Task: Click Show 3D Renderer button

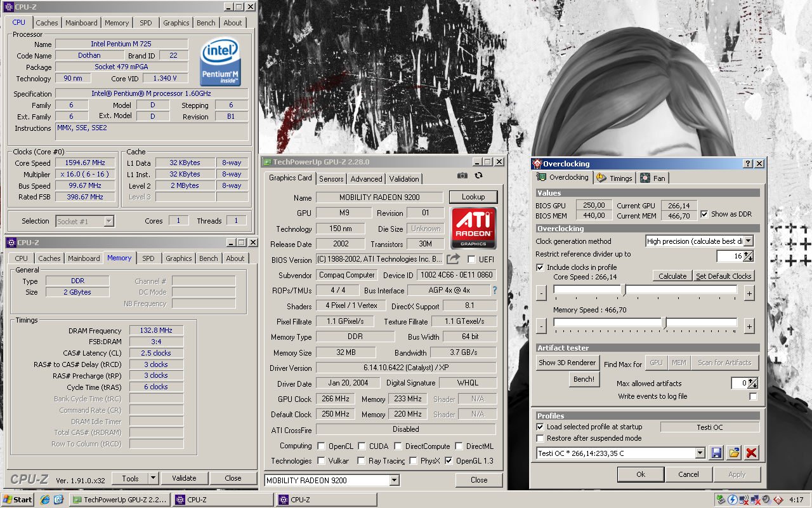Action: click(x=567, y=363)
